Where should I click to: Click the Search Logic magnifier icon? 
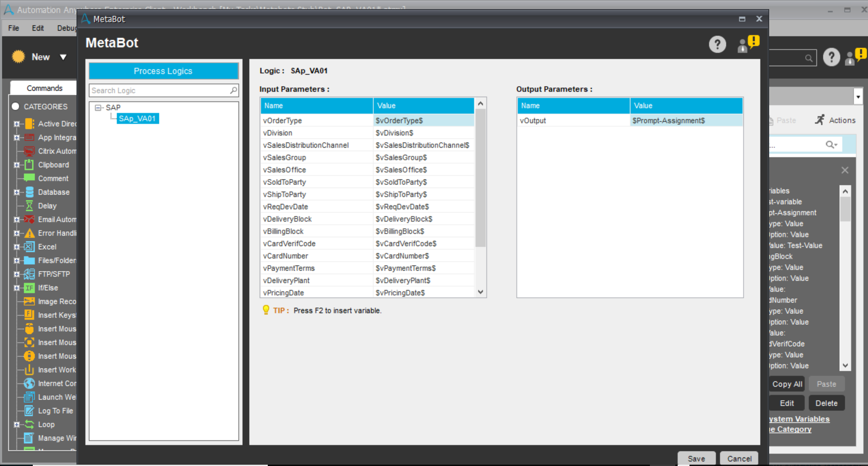tap(233, 90)
